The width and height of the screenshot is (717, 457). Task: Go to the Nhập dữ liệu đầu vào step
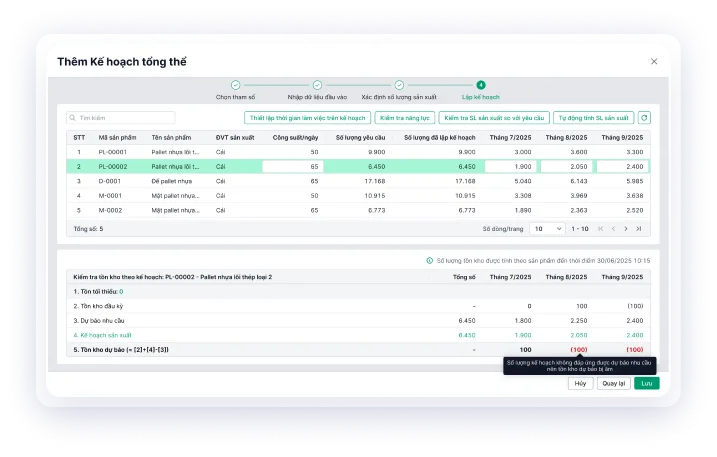(x=317, y=86)
